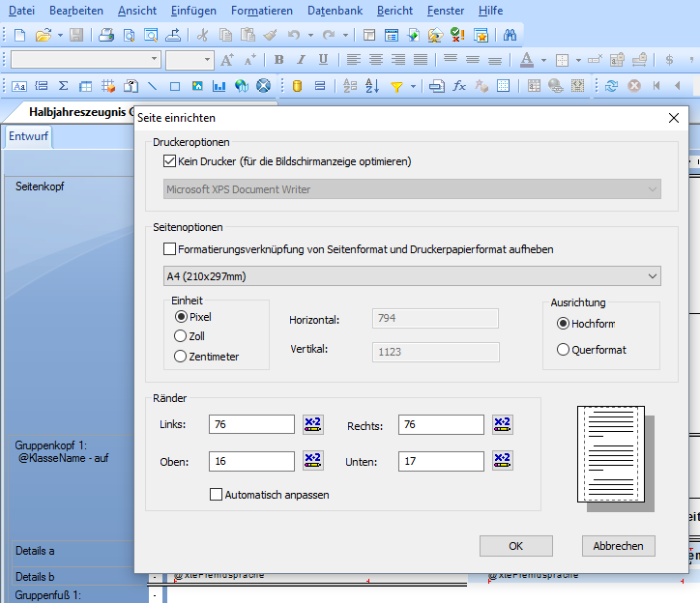700x603 pixels.
Task: Uncheck the Kein Drucker checkbox
Action: [x=169, y=161]
